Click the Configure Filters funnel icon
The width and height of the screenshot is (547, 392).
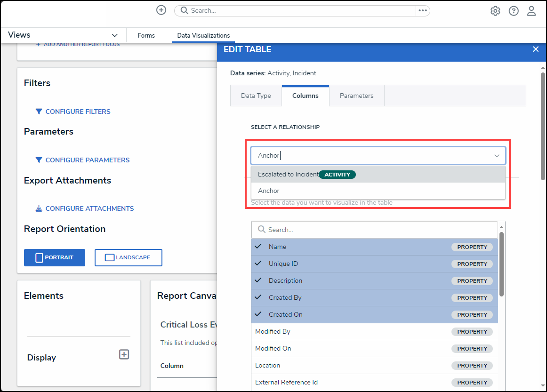pyautogui.click(x=39, y=112)
